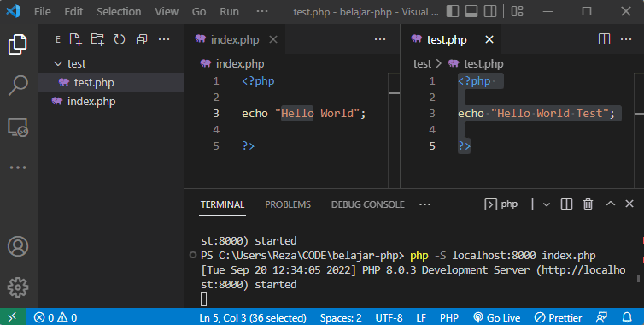Change language mode PHP in status bar
Viewport: 644px width, 325px height.
[449, 318]
